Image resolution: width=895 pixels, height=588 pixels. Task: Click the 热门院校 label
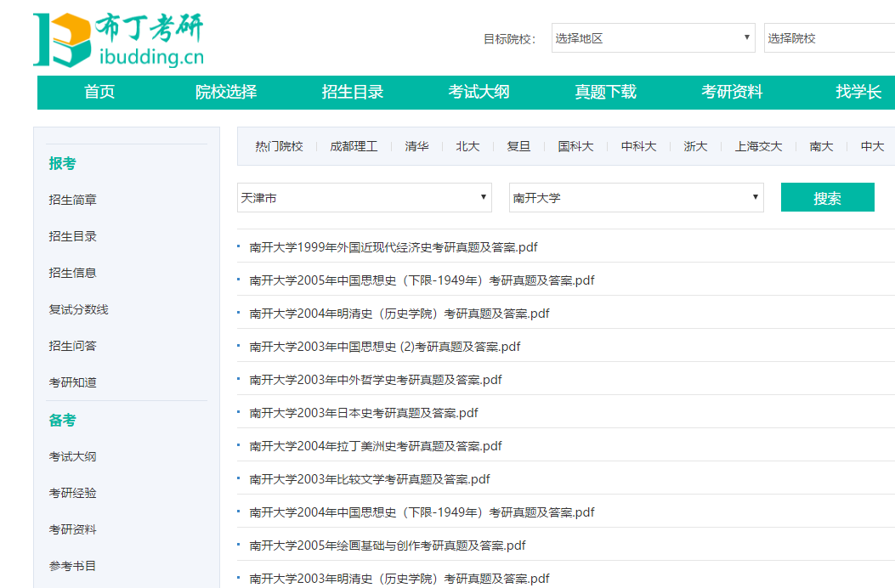[x=279, y=147]
